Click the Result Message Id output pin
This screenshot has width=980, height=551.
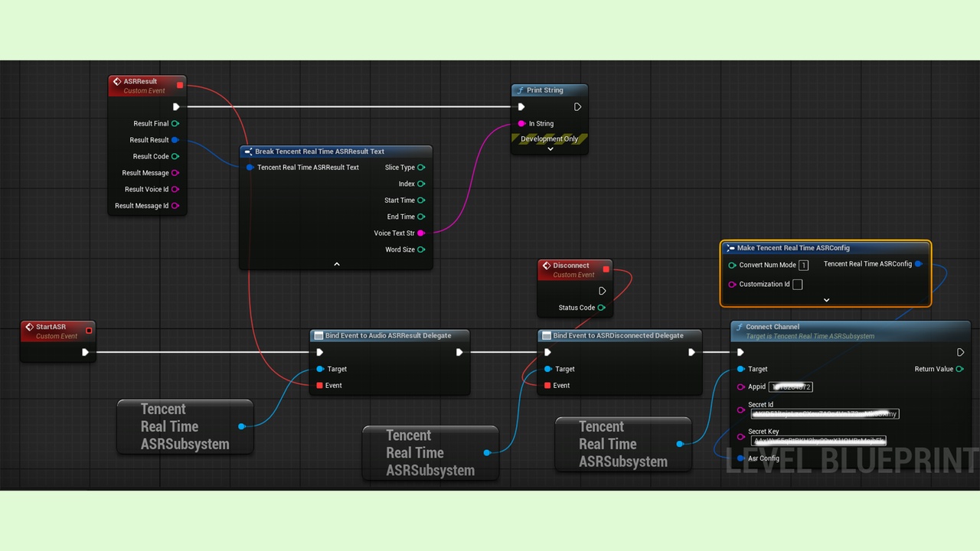175,206
